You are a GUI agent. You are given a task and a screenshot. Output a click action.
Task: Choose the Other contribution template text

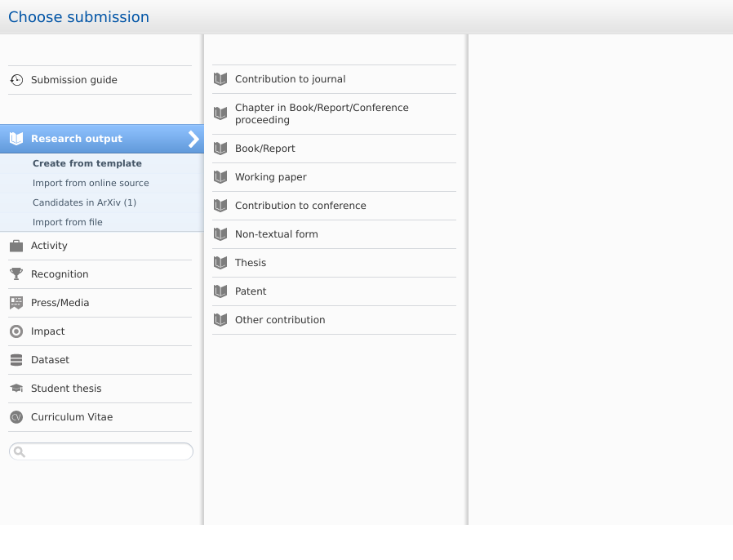[x=280, y=320]
